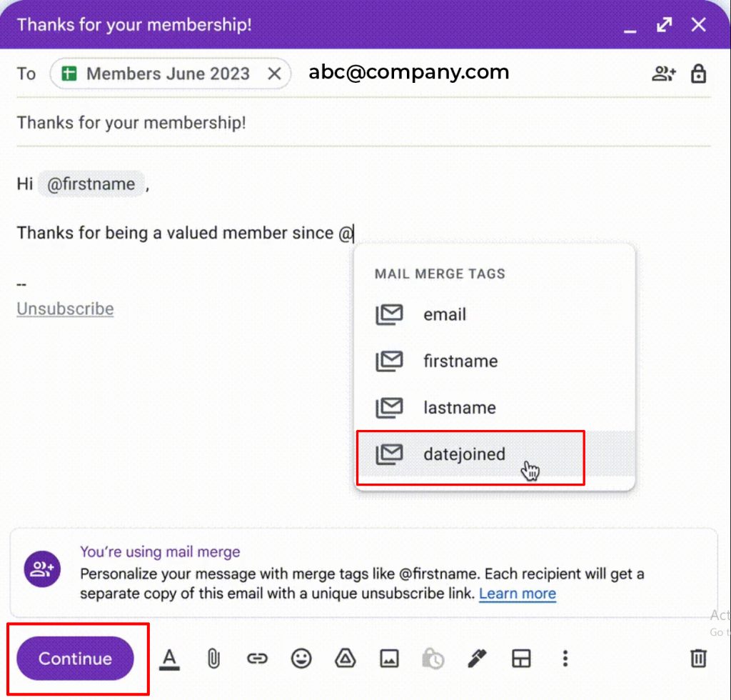Insert signature with the pen icon
Image resolution: width=731 pixels, height=700 pixels.
pyautogui.click(x=477, y=659)
